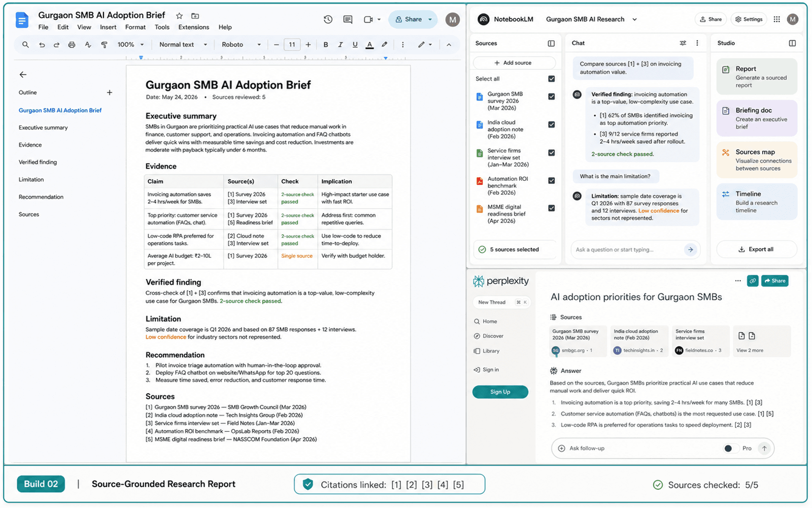Apply italic formatting in Docs toolbar
This screenshot has height=508, width=812.
click(341, 45)
